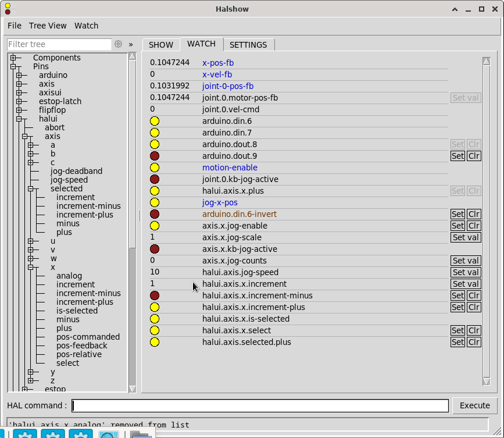
Task: Click the HAL command input field
Action: coord(260,406)
